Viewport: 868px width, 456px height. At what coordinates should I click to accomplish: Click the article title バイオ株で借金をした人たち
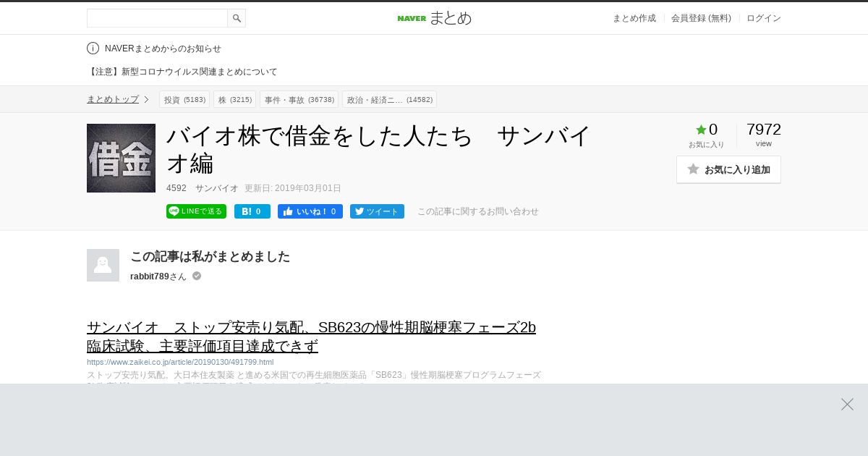click(x=379, y=149)
